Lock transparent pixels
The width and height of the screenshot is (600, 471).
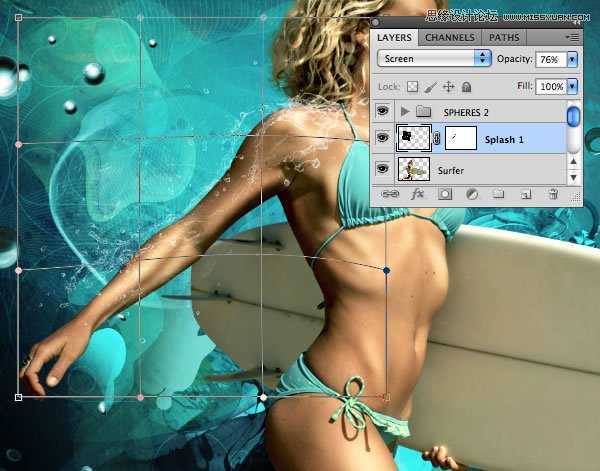pos(412,87)
